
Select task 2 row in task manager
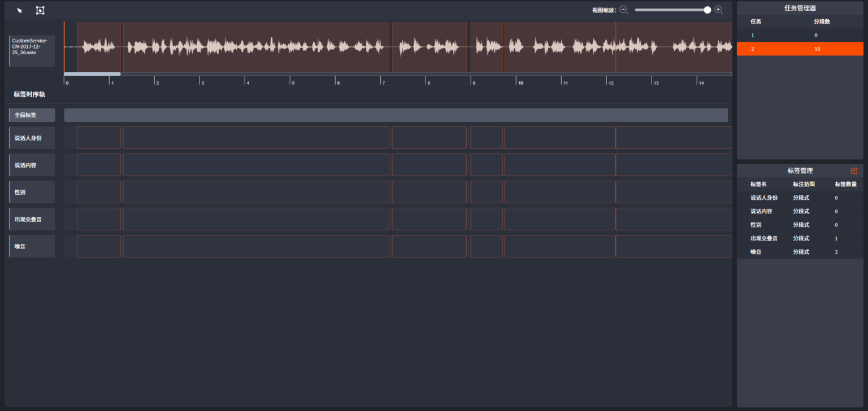[x=800, y=49]
